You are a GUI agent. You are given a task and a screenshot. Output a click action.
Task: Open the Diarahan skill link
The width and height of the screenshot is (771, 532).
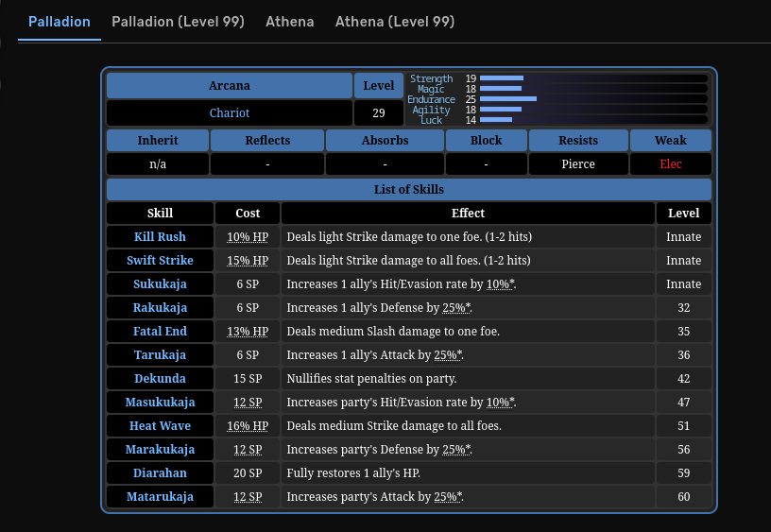160,473
